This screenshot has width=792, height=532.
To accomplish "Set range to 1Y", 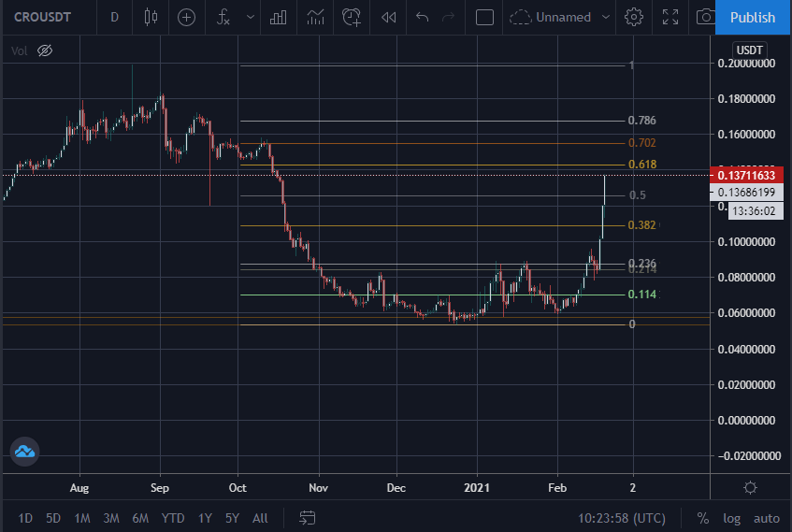I will (x=205, y=518).
